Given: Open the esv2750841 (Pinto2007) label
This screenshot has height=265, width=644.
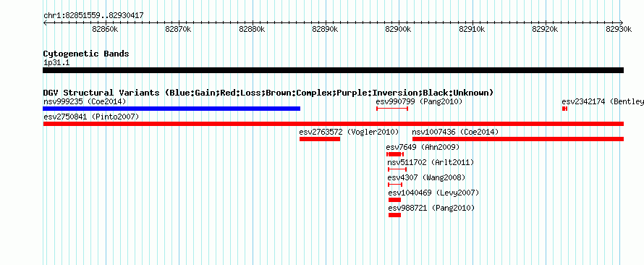Looking at the screenshot, I should click(91, 117).
